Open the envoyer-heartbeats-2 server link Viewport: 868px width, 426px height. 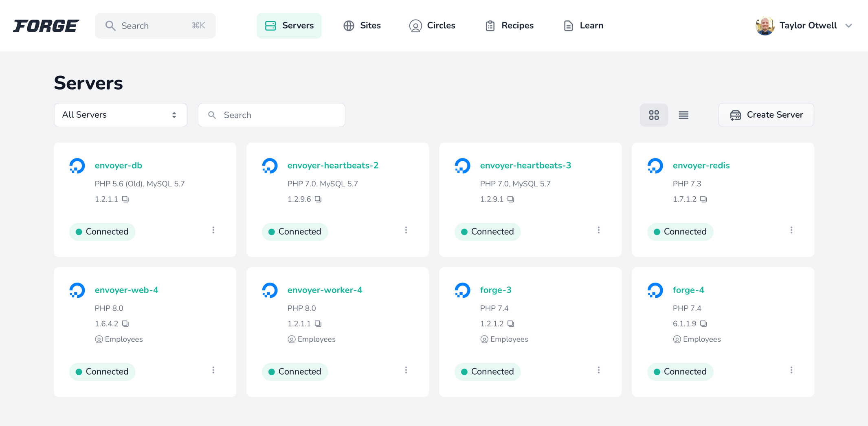click(333, 165)
